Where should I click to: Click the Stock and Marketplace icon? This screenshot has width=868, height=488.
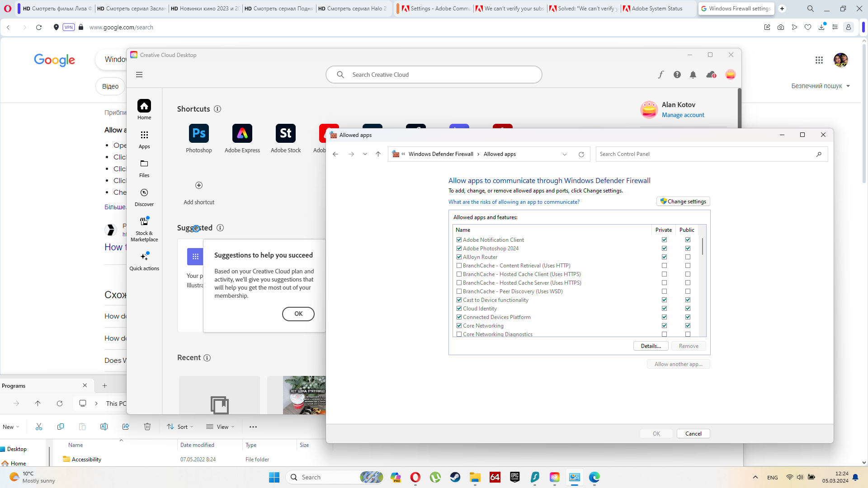[144, 221]
